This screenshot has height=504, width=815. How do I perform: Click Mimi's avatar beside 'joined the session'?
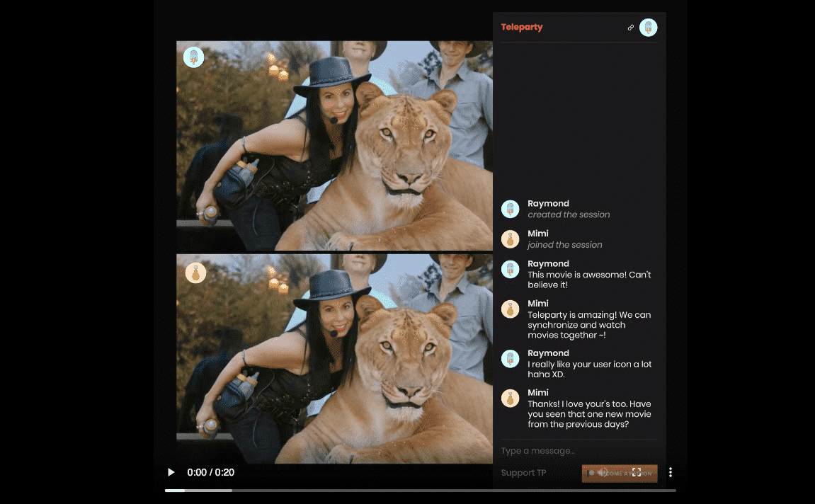point(510,239)
